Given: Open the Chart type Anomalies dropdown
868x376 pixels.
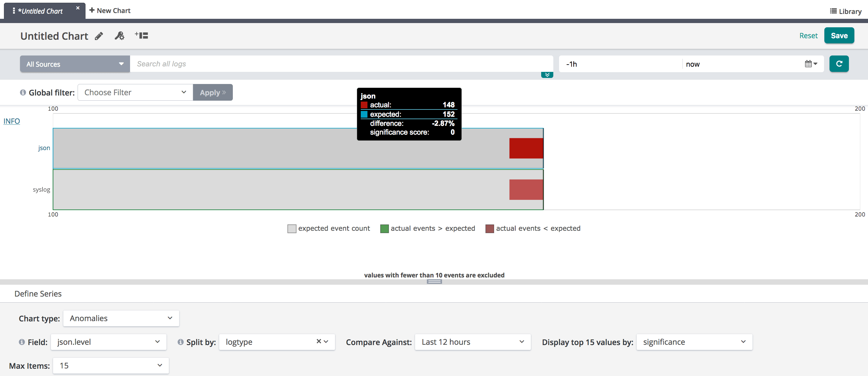Looking at the screenshot, I should (121, 318).
